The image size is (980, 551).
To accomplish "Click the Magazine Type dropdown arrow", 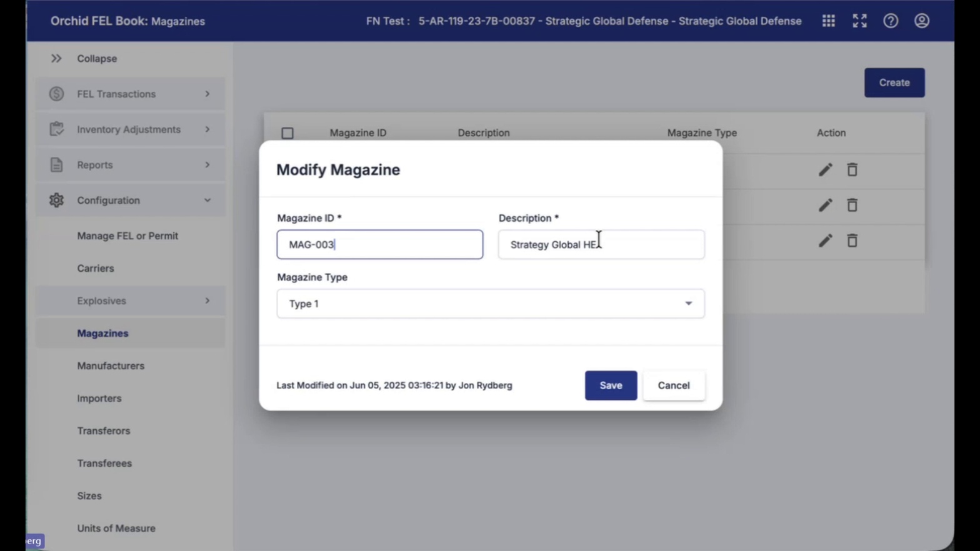I will point(688,304).
